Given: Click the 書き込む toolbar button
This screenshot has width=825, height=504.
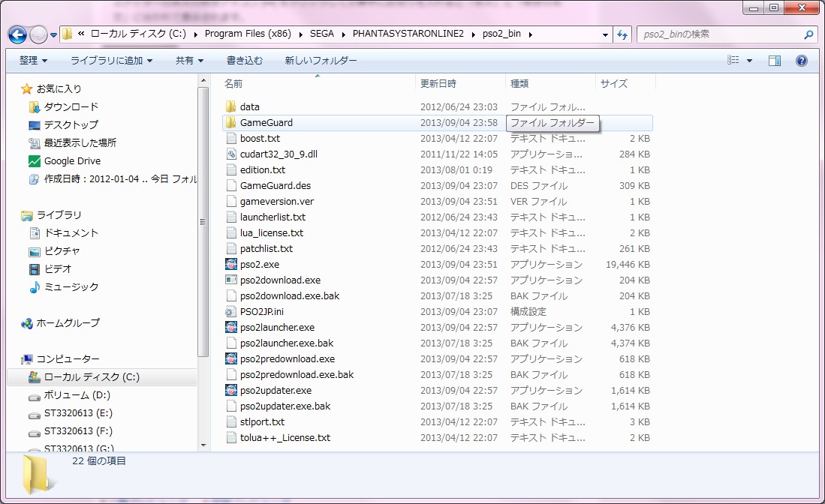Looking at the screenshot, I should click(x=245, y=61).
